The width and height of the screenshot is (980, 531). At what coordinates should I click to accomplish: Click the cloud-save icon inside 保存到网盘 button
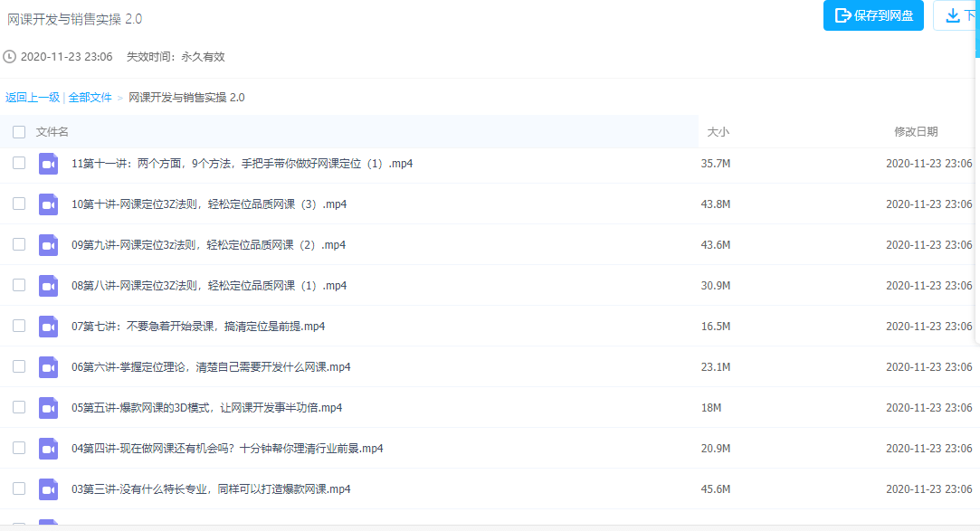pos(843,14)
